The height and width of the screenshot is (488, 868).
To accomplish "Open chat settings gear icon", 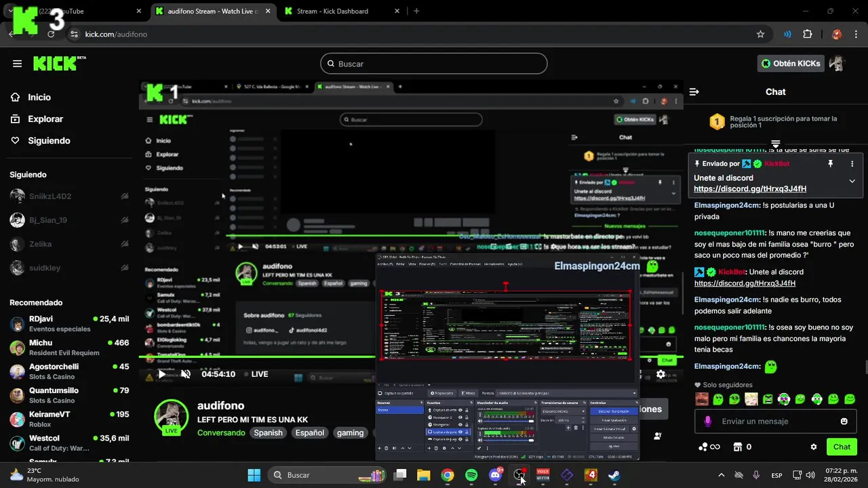I will coord(814,447).
